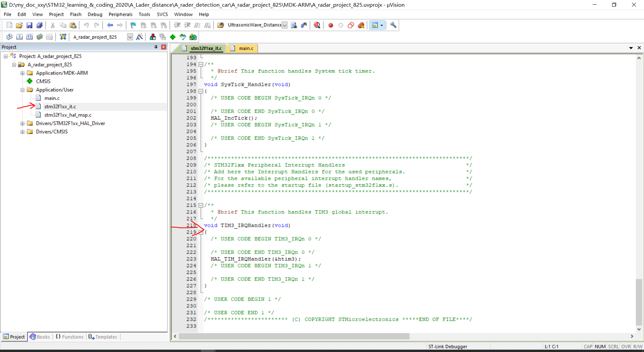The width and height of the screenshot is (644, 352).
Task: Collapse the Project: A_radar_project_825 root node
Action: [6, 56]
